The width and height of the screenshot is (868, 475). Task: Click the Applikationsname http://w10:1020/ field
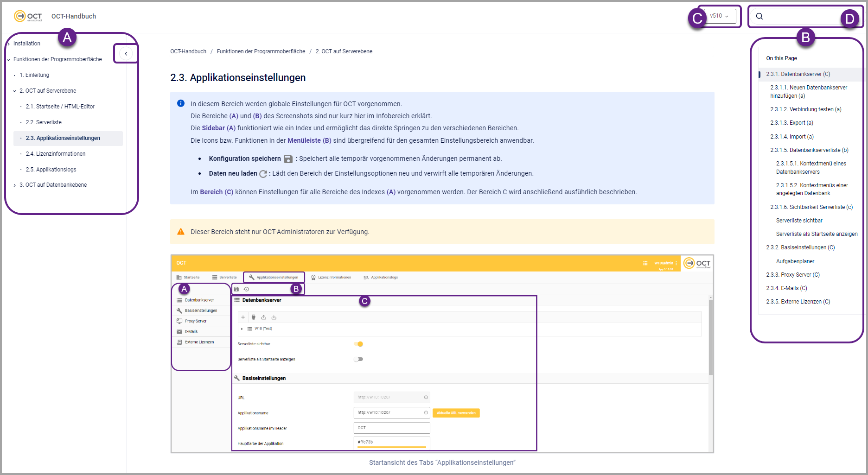pos(392,412)
